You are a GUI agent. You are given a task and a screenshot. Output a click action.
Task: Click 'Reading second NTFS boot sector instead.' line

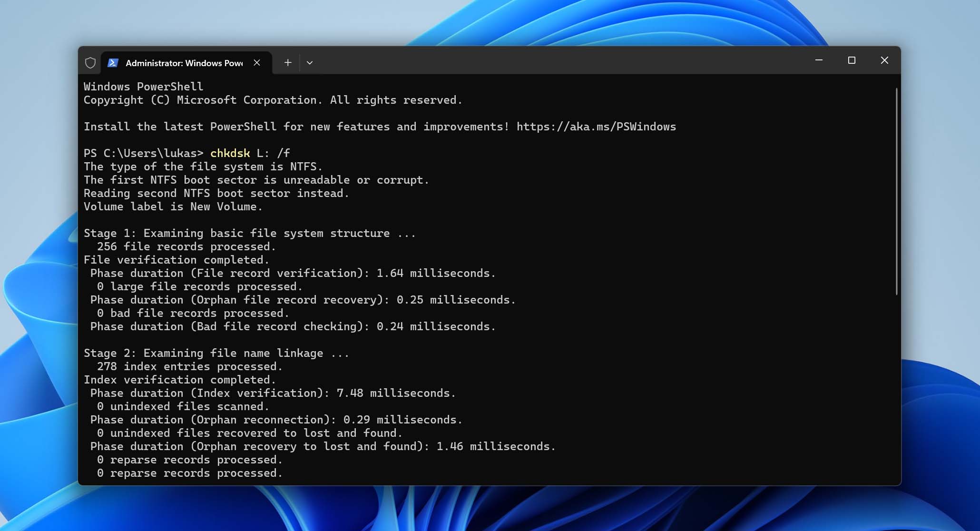216,193
